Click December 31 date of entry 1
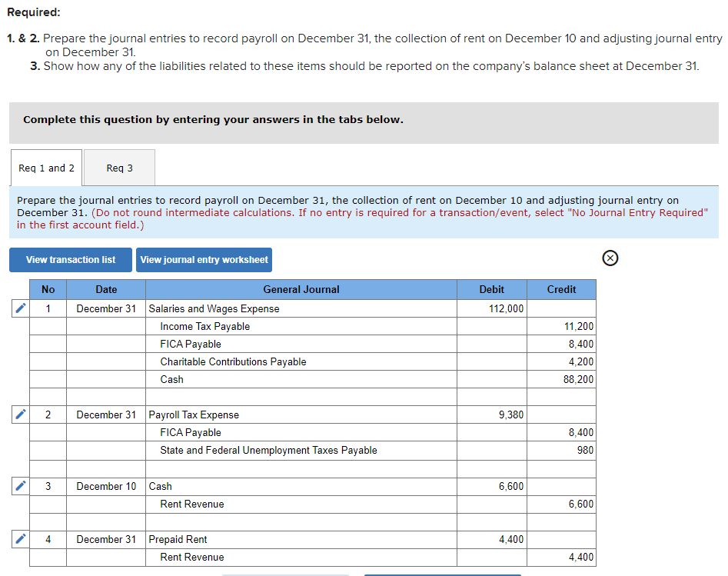The image size is (728, 576). click(x=106, y=308)
